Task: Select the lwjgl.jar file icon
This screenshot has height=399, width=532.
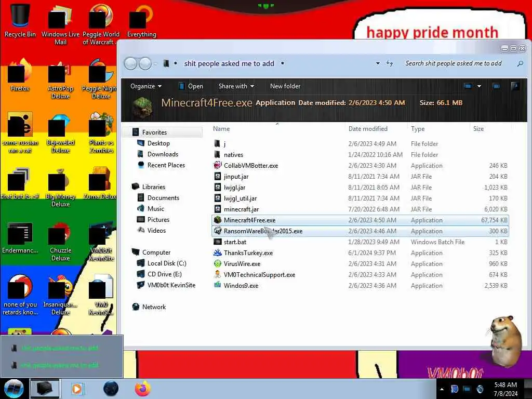Action: pos(218,187)
